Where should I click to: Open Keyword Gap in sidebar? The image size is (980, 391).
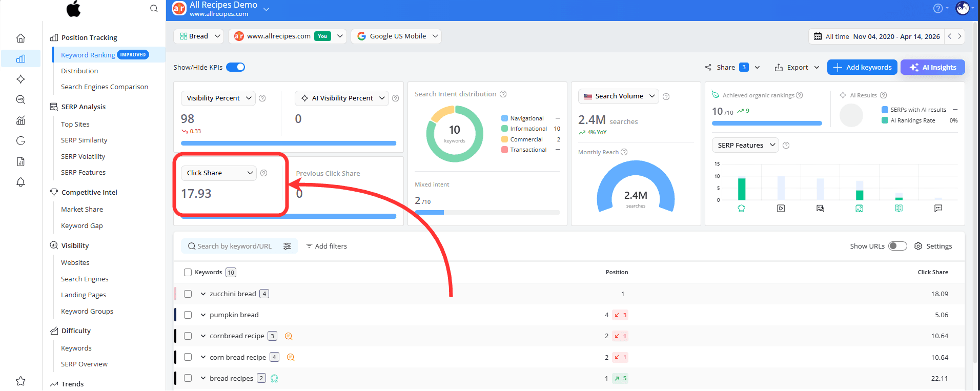82,225
